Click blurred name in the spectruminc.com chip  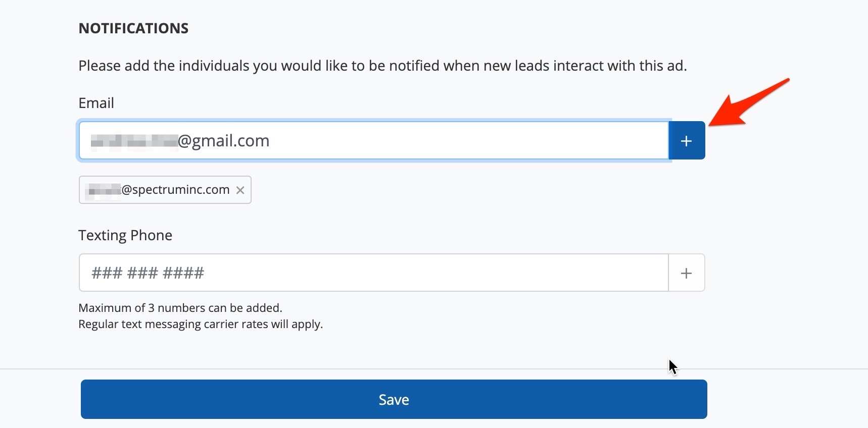point(104,190)
